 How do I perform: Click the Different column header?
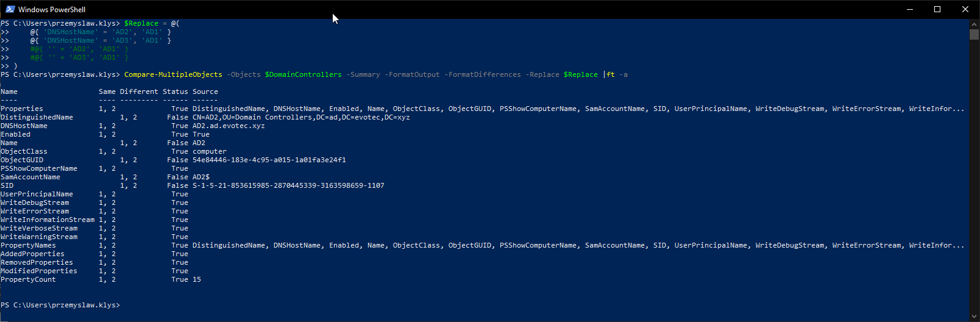click(138, 91)
